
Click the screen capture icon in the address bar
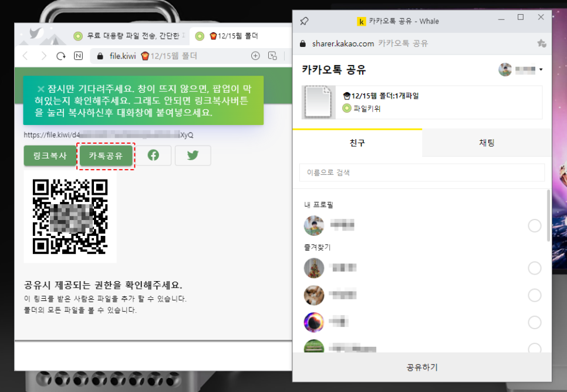pyautogui.click(x=272, y=56)
